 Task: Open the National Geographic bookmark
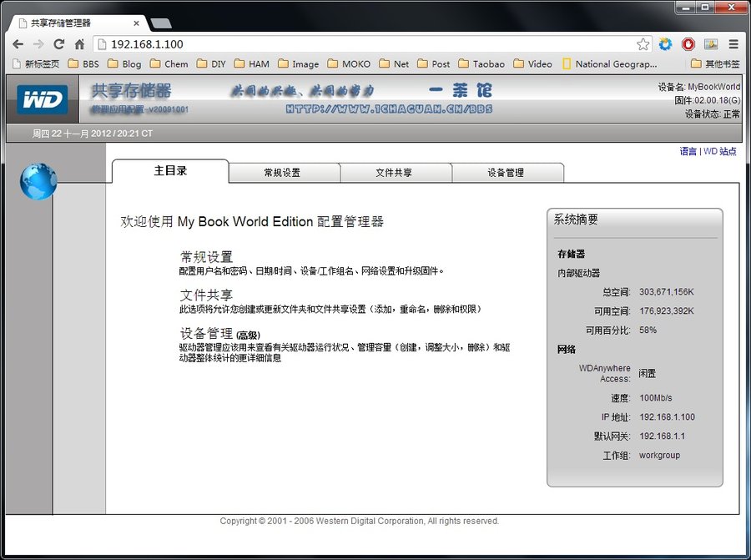tap(610, 63)
